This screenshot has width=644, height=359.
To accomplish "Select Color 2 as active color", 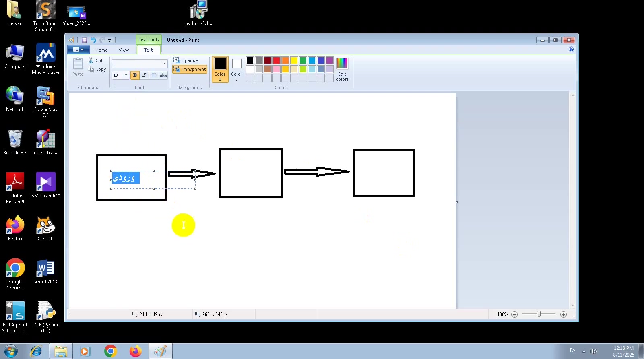I will pos(237,69).
